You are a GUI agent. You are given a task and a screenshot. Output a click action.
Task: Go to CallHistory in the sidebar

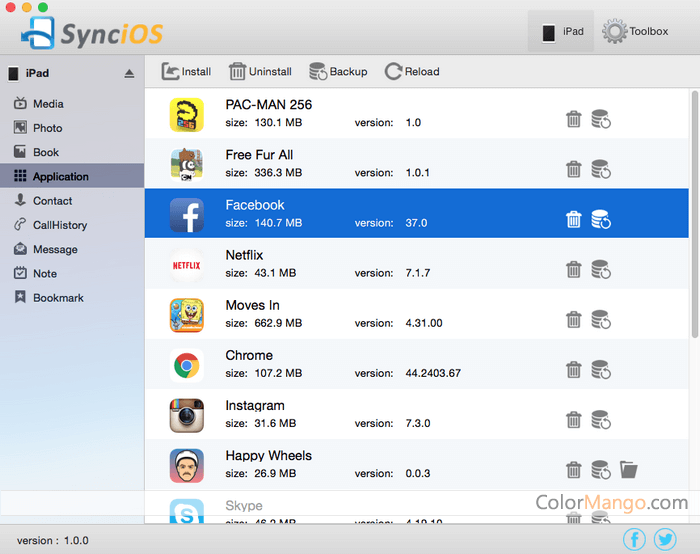click(x=59, y=225)
